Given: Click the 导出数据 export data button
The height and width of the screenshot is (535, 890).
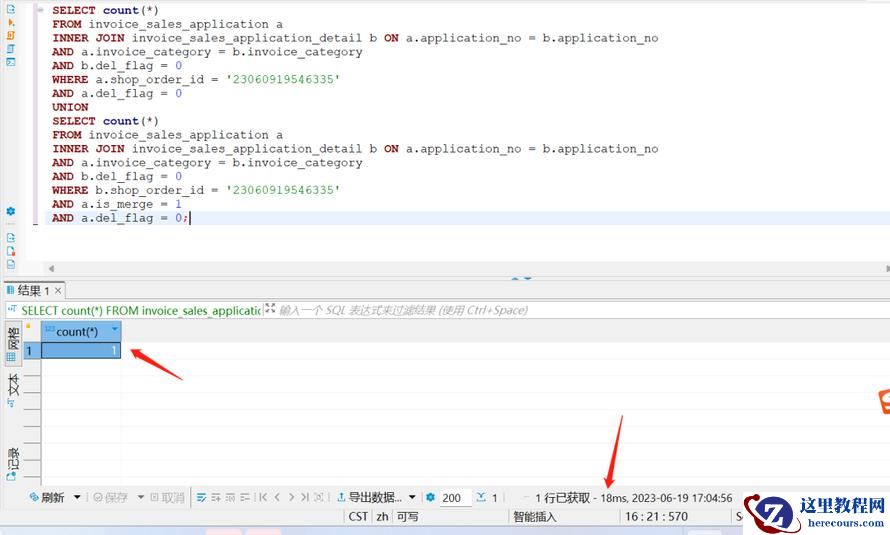Looking at the screenshot, I should (370, 498).
